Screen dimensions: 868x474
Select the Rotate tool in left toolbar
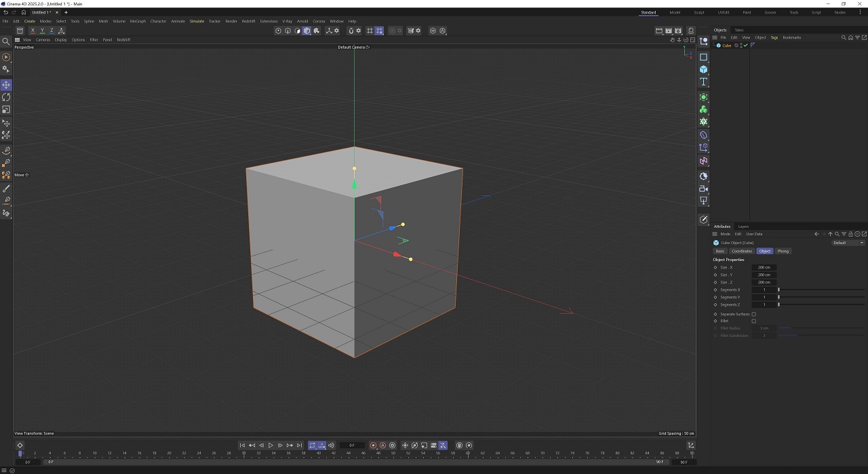pyautogui.click(x=6, y=97)
